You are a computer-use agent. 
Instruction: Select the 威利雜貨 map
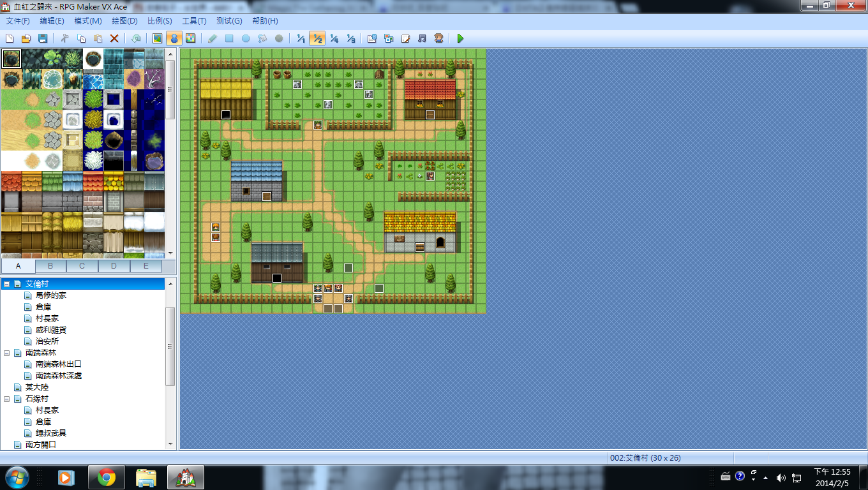pyautogui.click(x=51, y=330)
